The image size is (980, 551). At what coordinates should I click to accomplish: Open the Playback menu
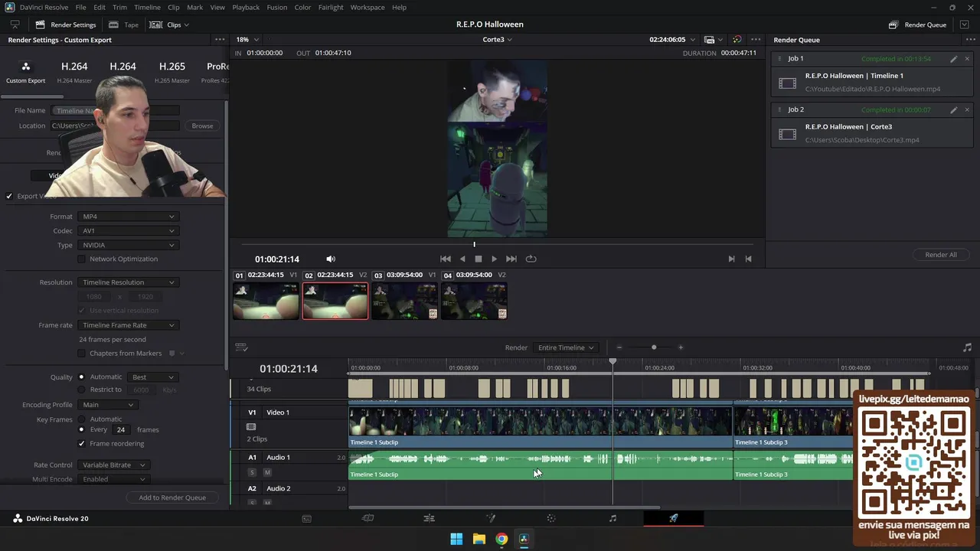pos(246,7)
